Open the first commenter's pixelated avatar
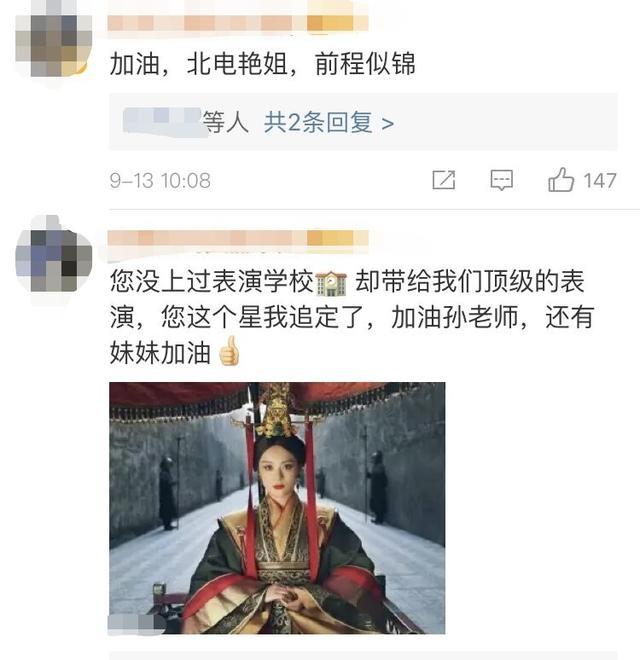Viewport: 640px width, 660px height. [53, 44]
